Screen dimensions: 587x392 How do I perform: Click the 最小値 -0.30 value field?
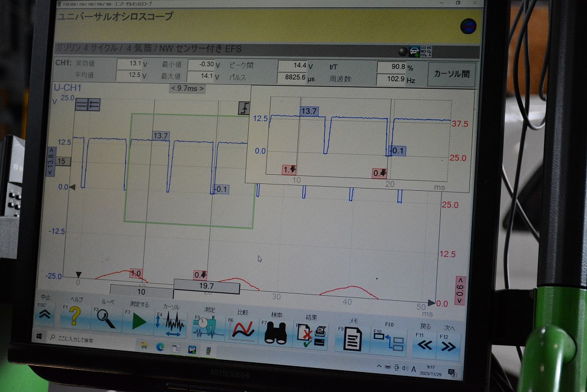[201, 64]
